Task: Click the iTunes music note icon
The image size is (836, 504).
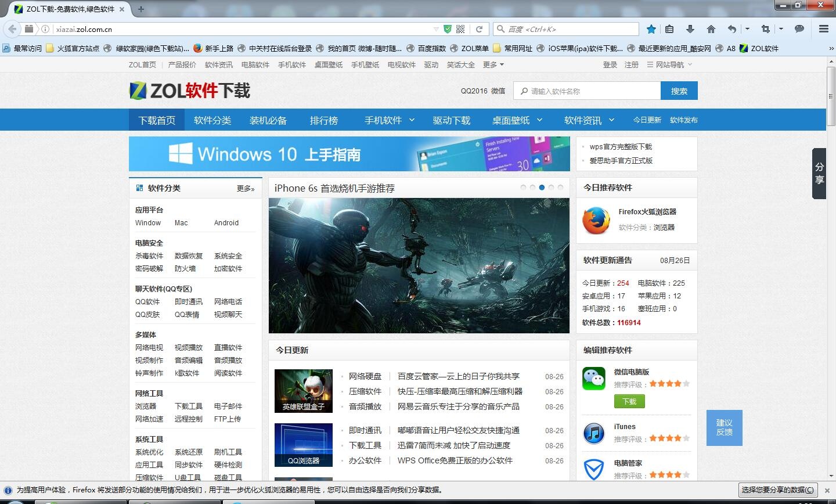Action: (x=594, y=433)
